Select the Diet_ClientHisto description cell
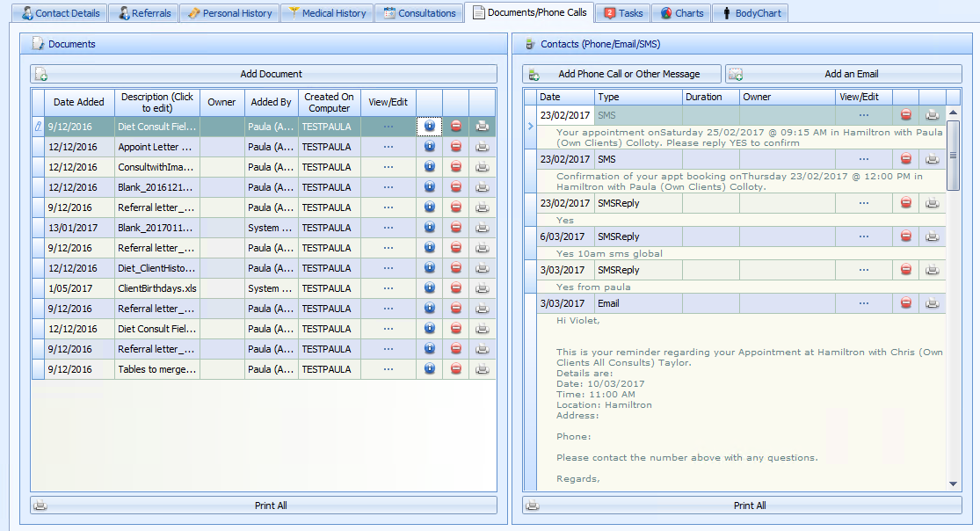This screenshot has height=531, width=980. (x=156, y=267)
